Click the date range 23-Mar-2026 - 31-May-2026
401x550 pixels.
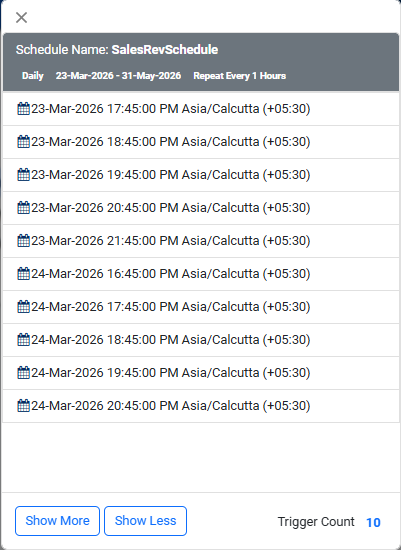[119, 76]
